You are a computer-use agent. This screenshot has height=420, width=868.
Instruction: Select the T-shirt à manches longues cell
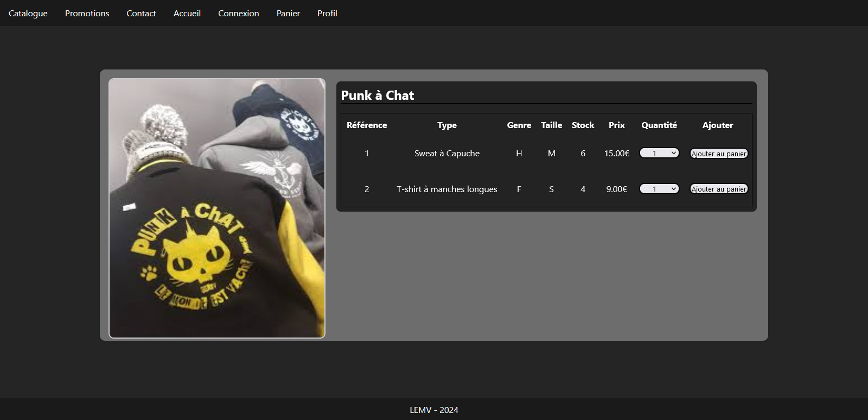coord(447,189)
